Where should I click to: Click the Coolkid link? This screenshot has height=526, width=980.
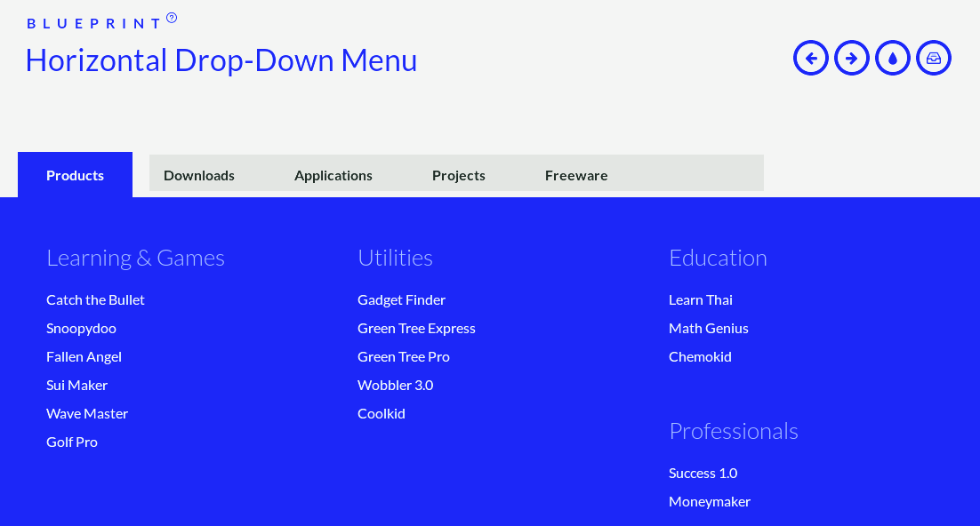pyautogui.click(x=382, y=413)
